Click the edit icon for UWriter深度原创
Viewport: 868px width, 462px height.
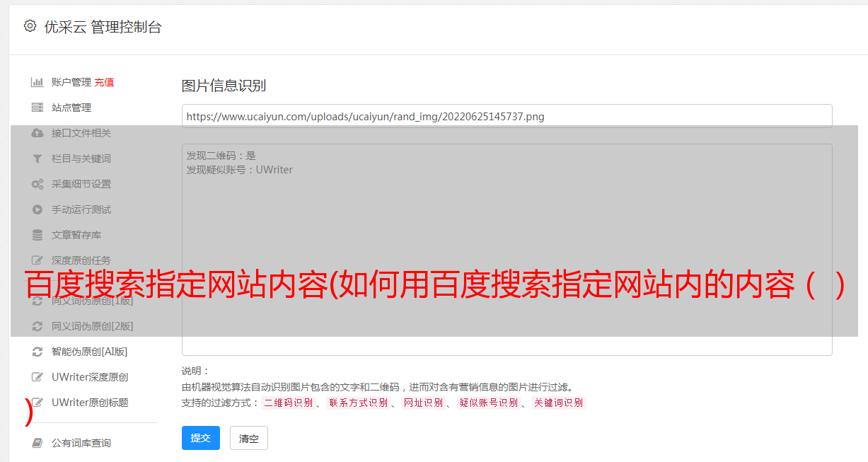click(37, 377)
